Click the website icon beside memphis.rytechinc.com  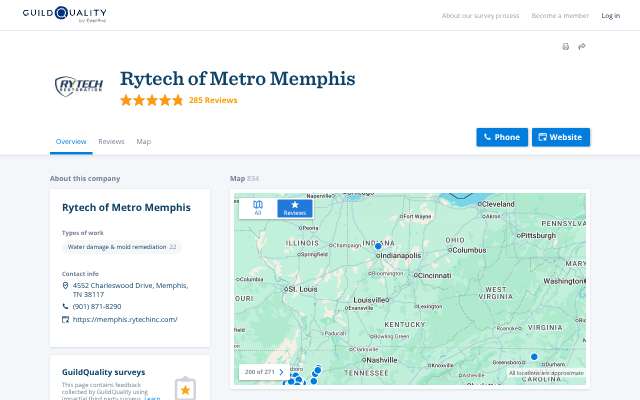65,319
